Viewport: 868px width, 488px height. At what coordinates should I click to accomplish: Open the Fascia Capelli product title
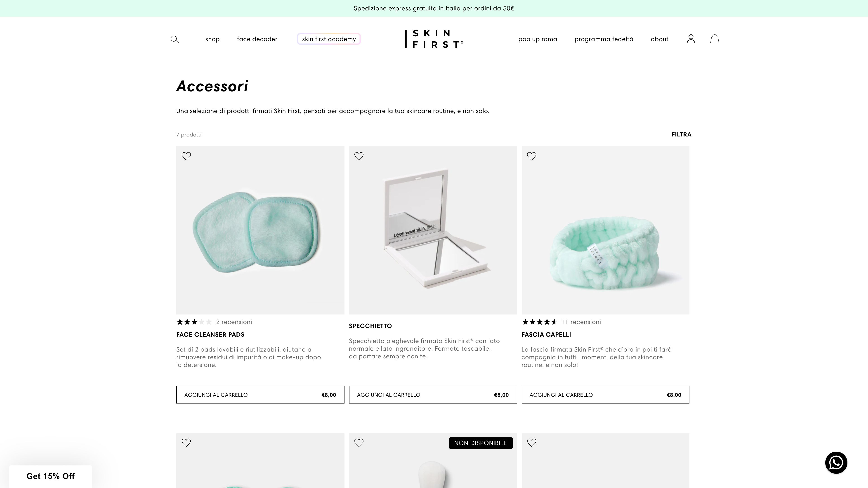click(x=546, y=334)
